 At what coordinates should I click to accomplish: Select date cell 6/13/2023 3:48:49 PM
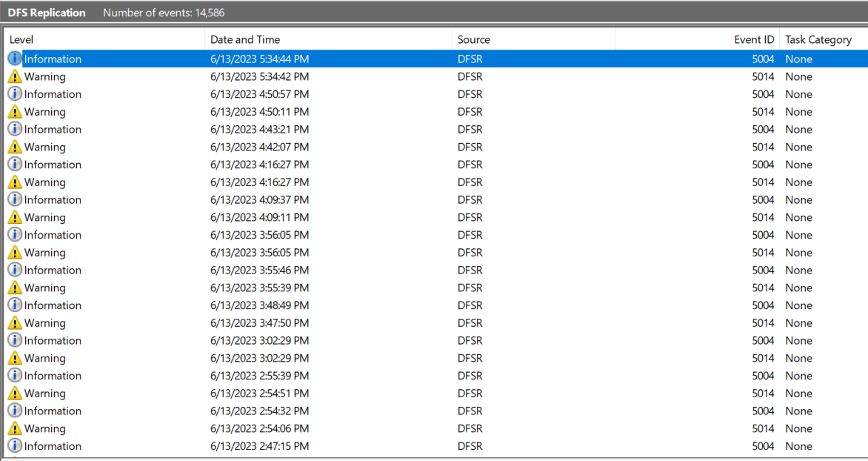(x=260, y=305)
